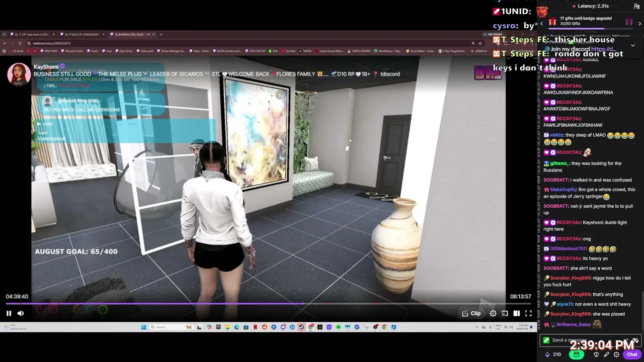Show previous gift leaderboard item
The image size is (644, 362).
tap(542, 23)
